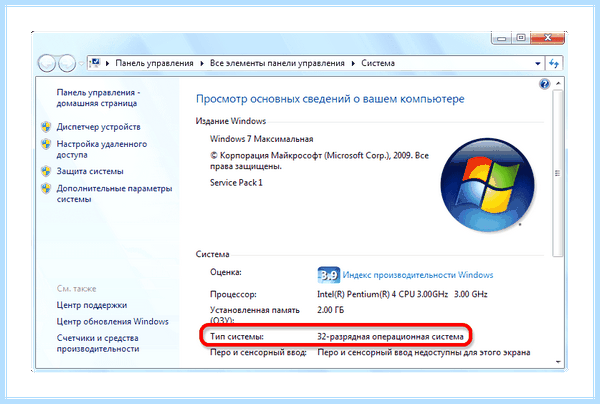The height and width of the screenshot is (404, 600).
Task: Click shield icon beside Настройка удаленного доступа
Action: tap(46, 144)
